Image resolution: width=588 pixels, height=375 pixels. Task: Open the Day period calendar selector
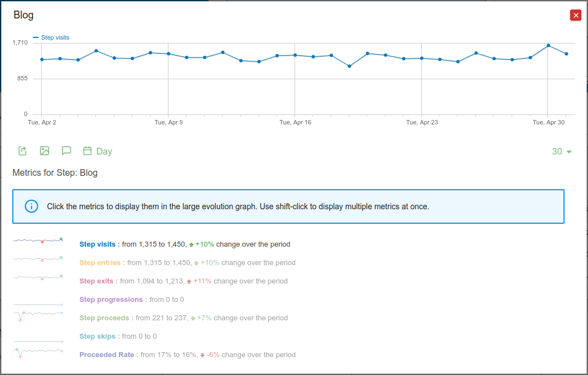[98, 151]
